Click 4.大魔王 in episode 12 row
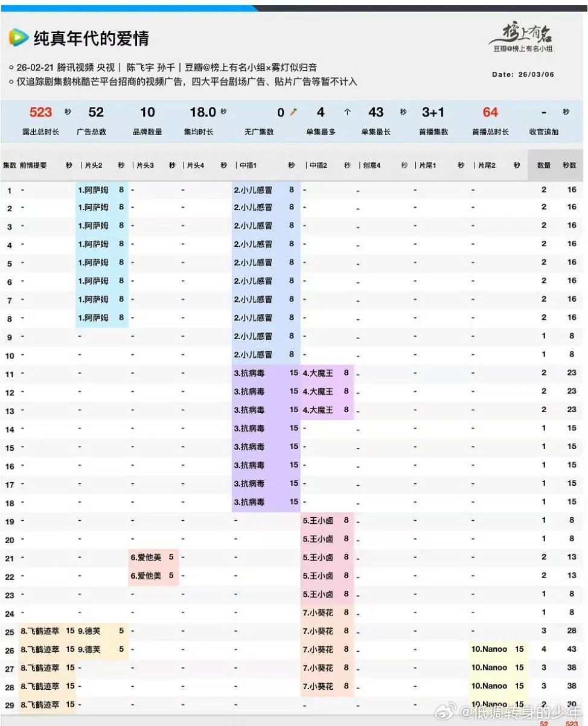The width and height of the screenshot is (588, 726). [x=318, y=392]
